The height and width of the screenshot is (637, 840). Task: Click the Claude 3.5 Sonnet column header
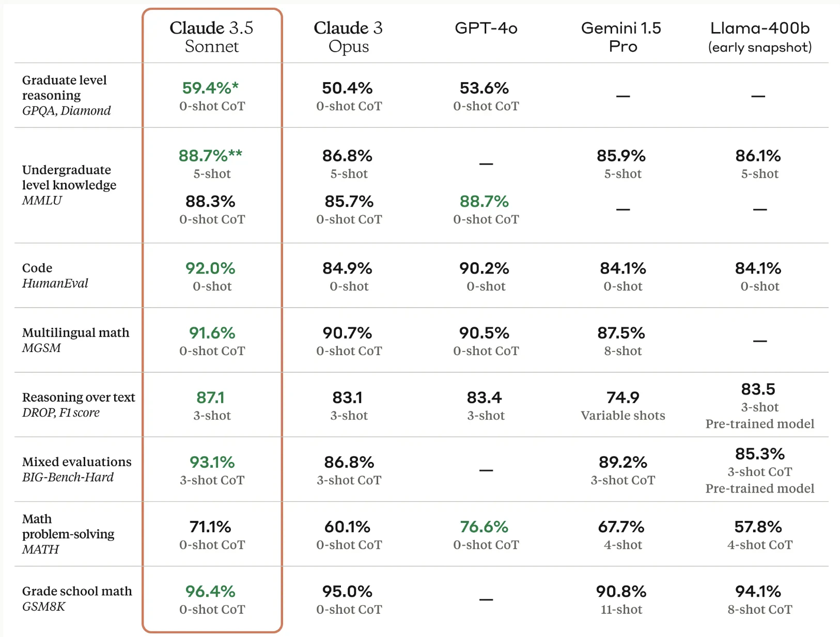[x=212, y=37]
